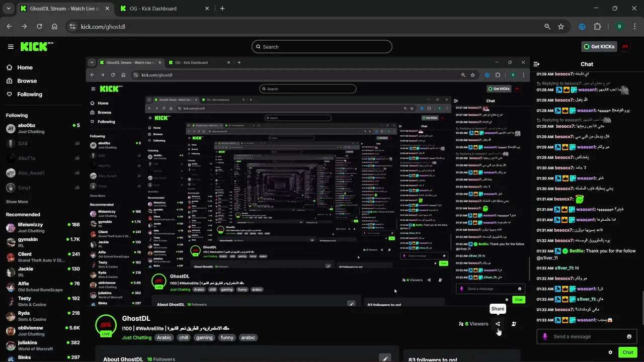This screenshot has width=644, height=362.
Task: Open a new browser tab with plus button
Action: click(x=222, y=9)
